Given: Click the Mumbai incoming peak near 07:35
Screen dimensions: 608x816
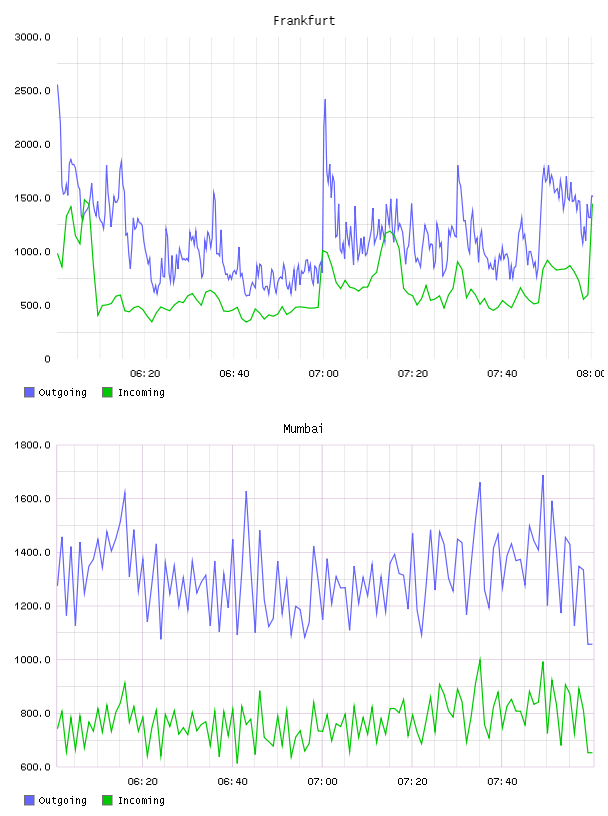Looking at the screenshot, I should click(x=480, y=659).
